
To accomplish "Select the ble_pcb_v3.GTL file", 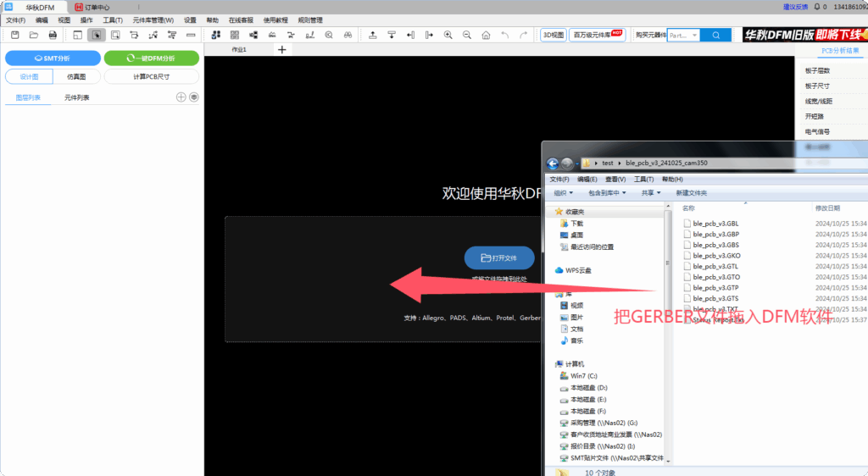I will [x=715, y=266].
